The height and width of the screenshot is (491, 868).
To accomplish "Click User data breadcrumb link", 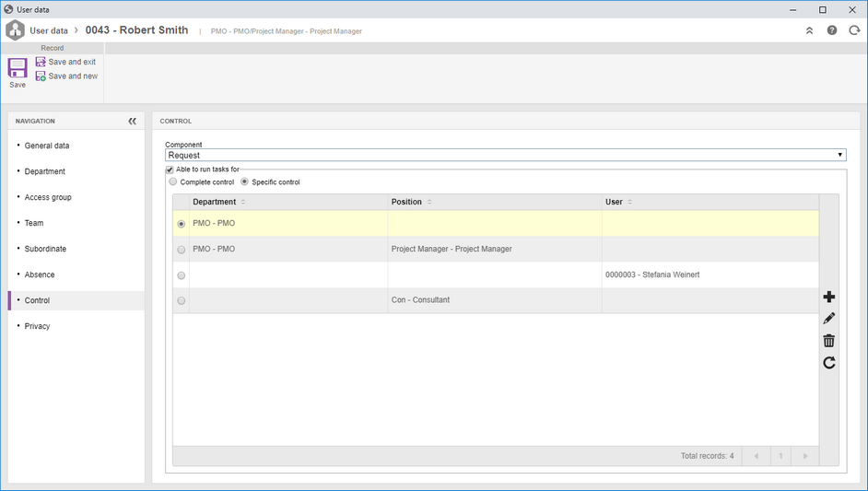I will point(49,31).
